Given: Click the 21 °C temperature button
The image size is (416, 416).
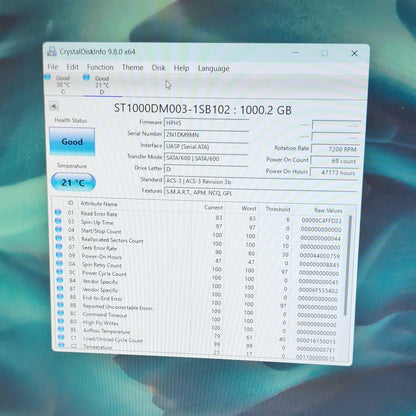Looking at the screenshot, I should [73, 182].
